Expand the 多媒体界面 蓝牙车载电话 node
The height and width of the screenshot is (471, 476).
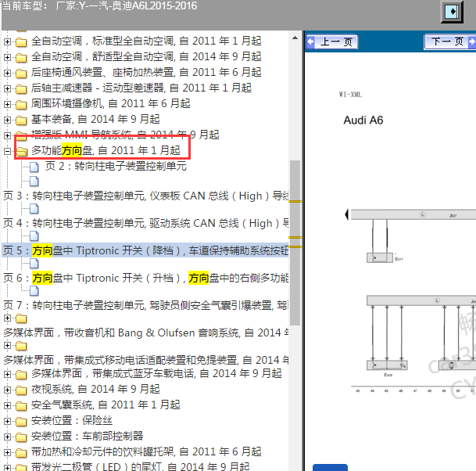point(7,374)
